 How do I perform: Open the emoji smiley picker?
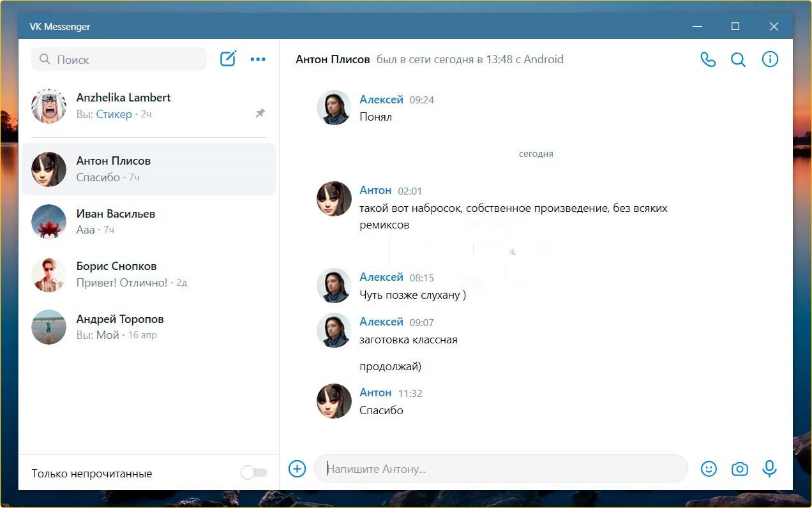709,469
